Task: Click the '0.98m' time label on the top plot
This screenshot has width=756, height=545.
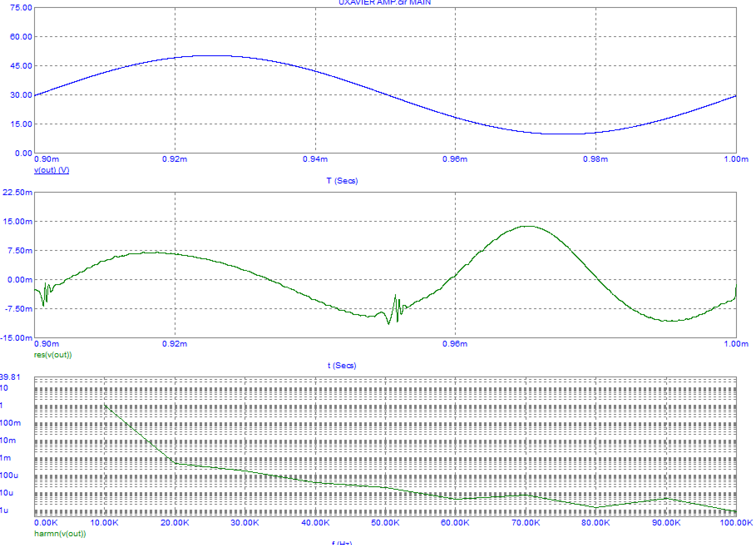Action: click(x=595, y=159)
